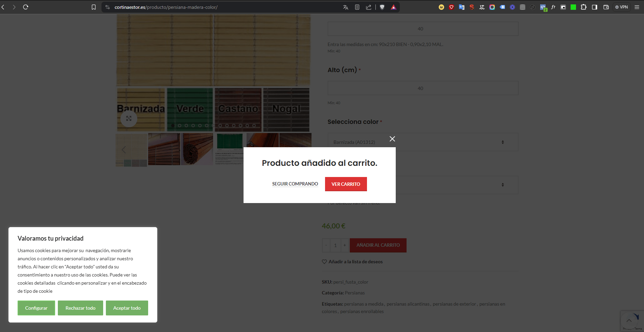Click persianas alicantinas tag
The width and height of the screenshot is (644, 332).
click(x=408, y=304)
